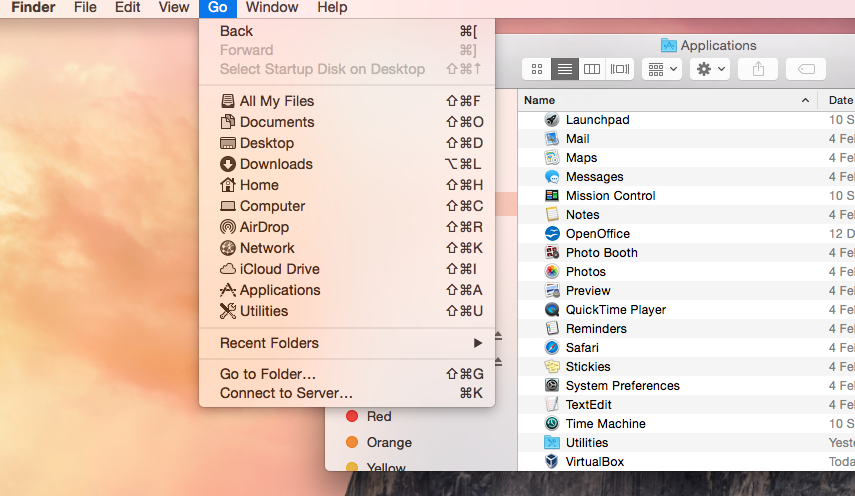The image size is (855, 496).
Task: Switch to column view in Finder toolbar
Action: [592, 69]
